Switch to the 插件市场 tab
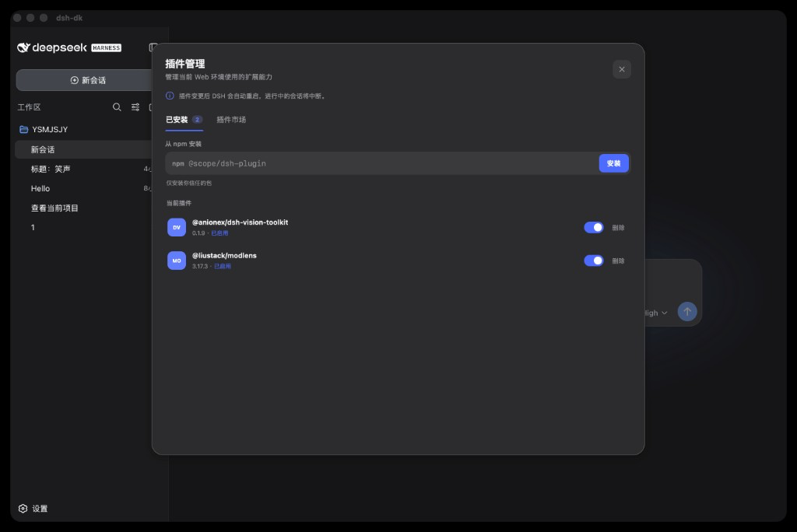The height and width of the screenshot is (532, 797). coord(231,120)
